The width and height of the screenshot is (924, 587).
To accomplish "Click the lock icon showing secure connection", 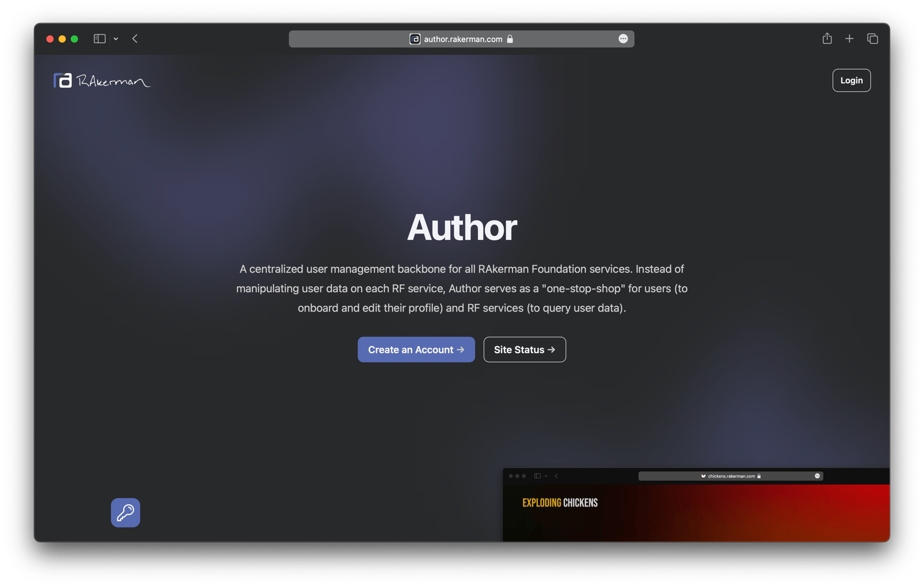I will click(510, 39).
